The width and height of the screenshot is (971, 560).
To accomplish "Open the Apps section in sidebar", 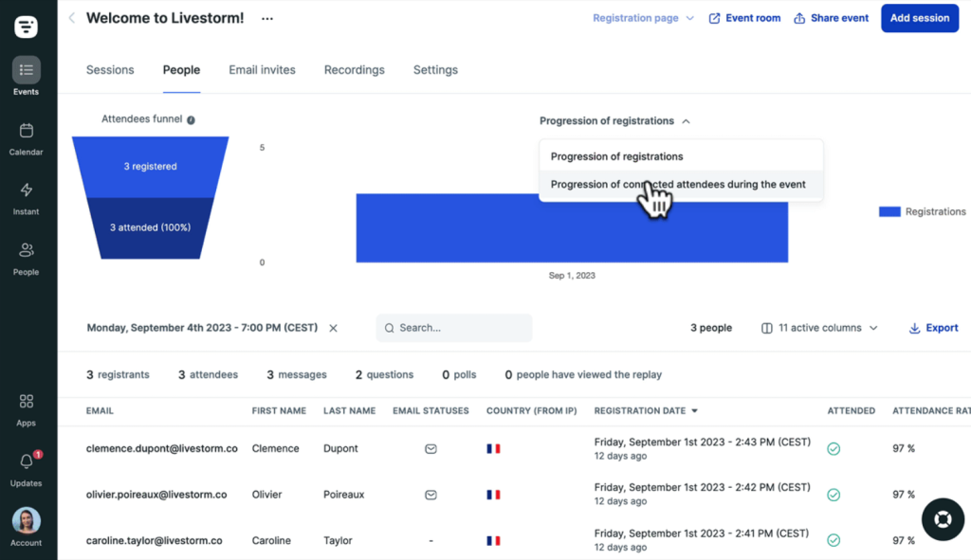I will tap(26, 408).
